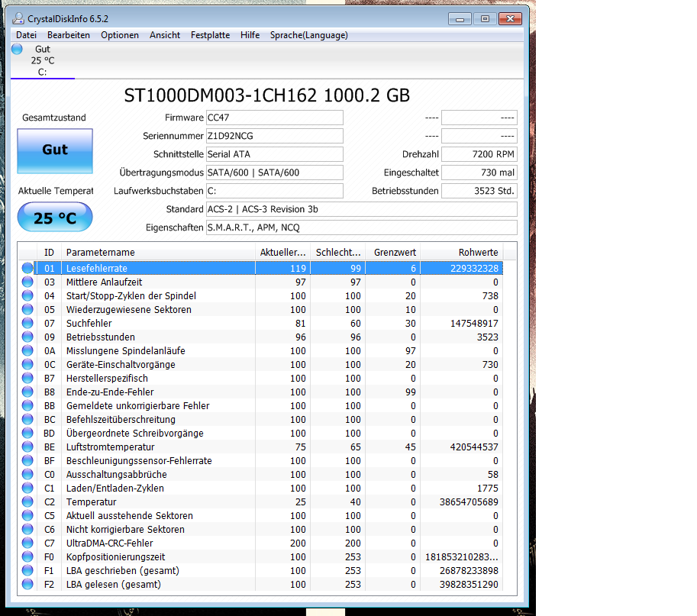
Task: Click status orb for 09 Betriebsstunden row
Action: click(27, 337)
